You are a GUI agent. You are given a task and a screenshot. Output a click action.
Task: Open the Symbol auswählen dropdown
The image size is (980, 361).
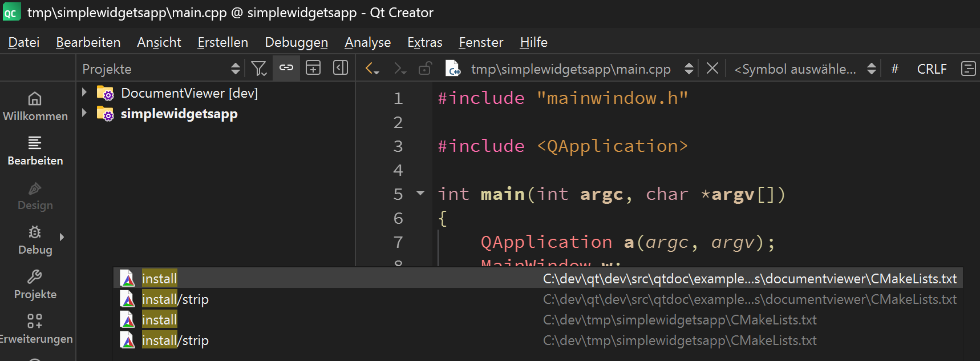(x=805, y=69)
